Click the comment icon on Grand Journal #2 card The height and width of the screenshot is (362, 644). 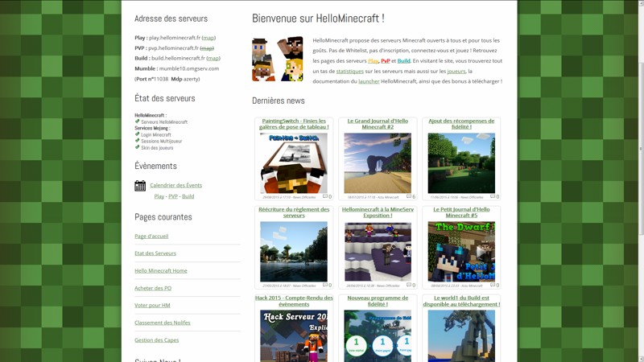pyautogui.click(x=409, y=196)
